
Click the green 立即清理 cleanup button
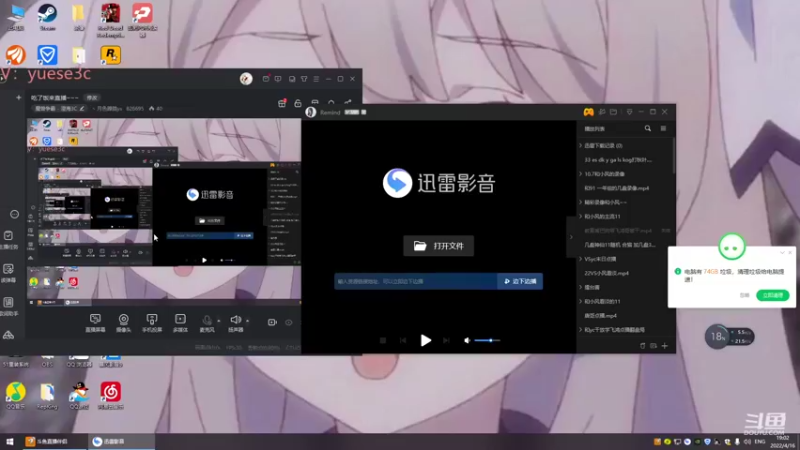click(x=772, y=295)
